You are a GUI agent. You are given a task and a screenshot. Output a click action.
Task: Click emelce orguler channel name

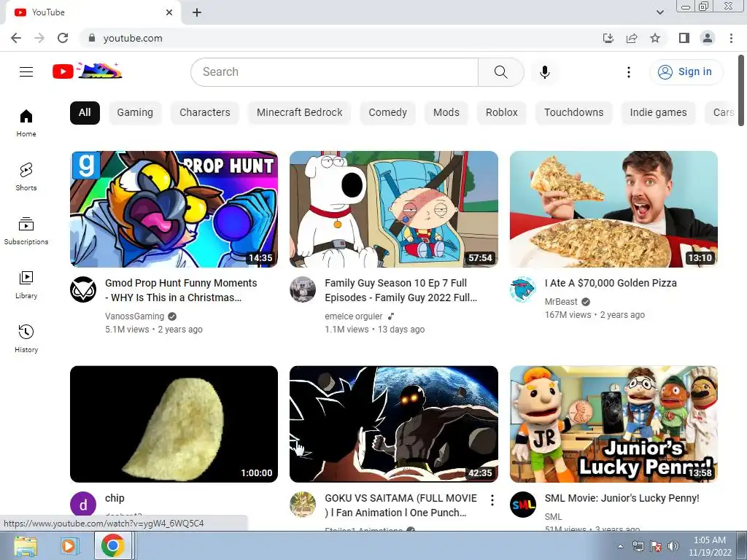coord(354,316)
